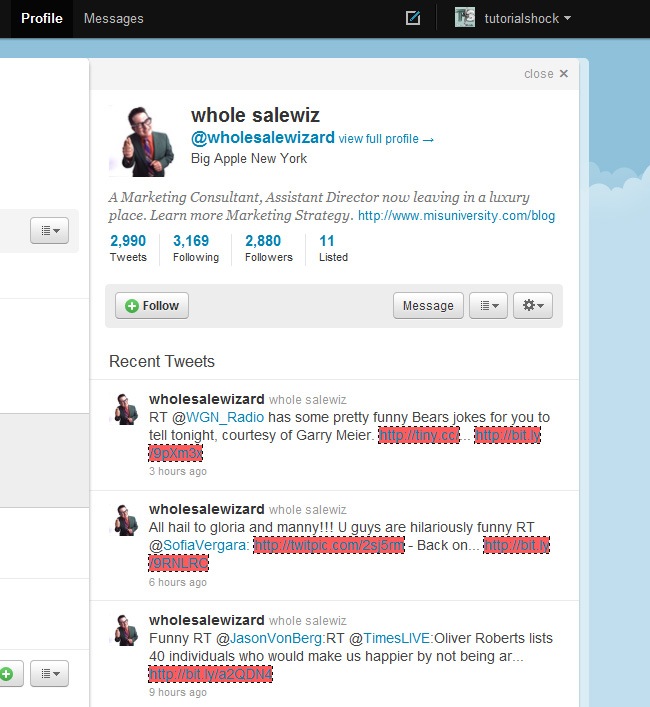Click avatar on the WGN_Radio retweet
This screenshot has width=650, height=707.
coord(125,409)
